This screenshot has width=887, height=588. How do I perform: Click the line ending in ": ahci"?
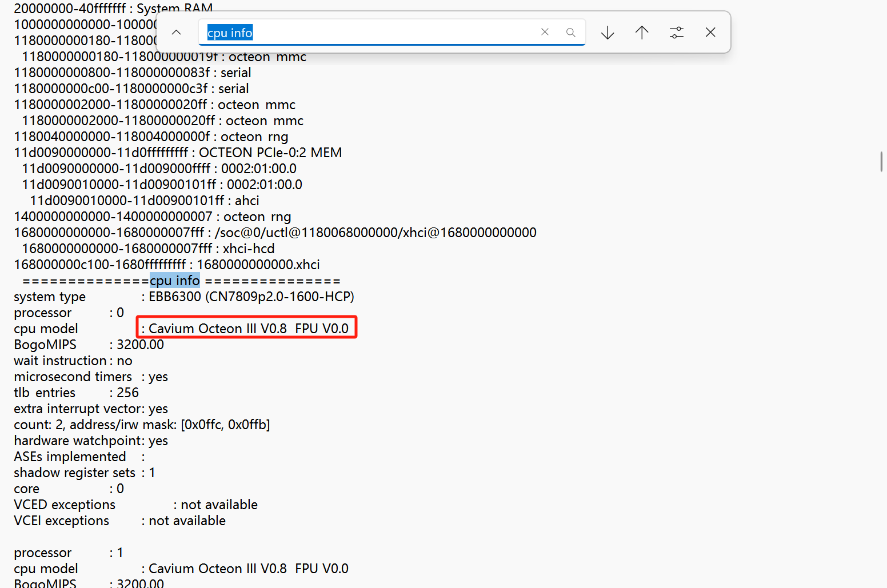point(145,201)
